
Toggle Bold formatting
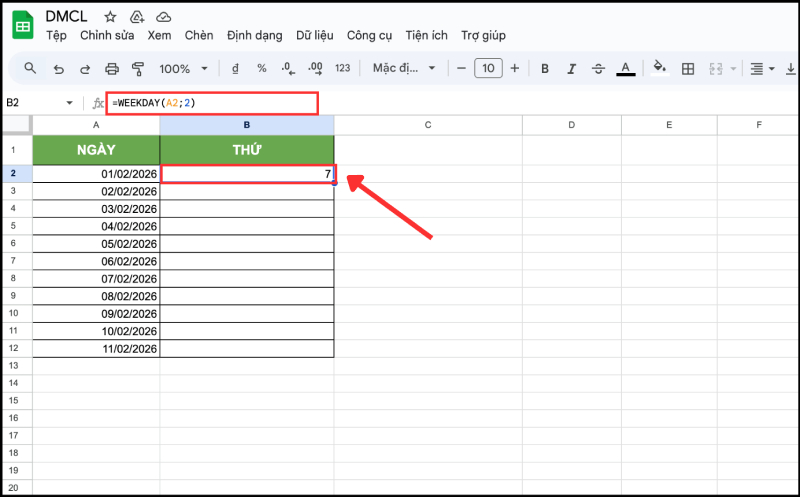545,69
